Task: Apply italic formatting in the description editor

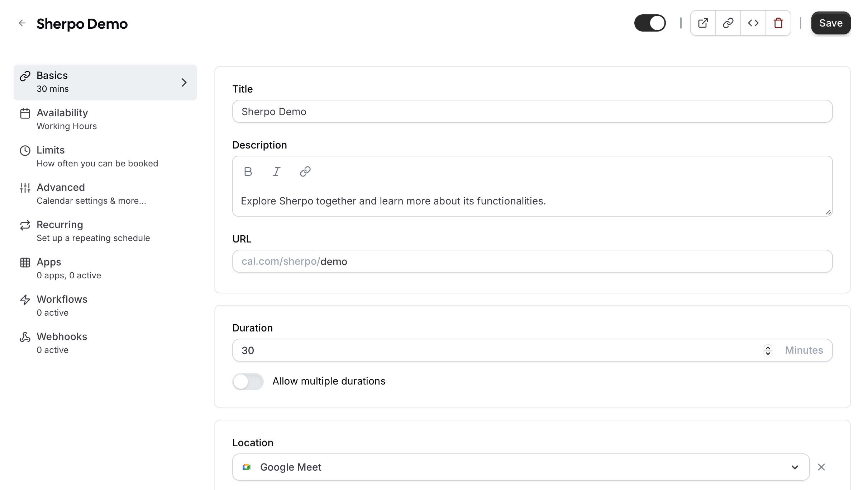Action: pyautogui.click(x=276, y=171)
